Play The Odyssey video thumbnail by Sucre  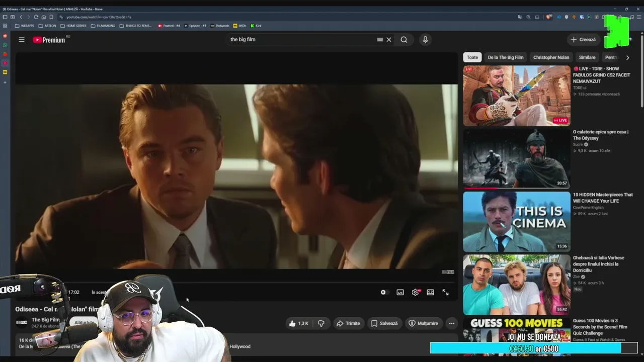pos(517,158)
